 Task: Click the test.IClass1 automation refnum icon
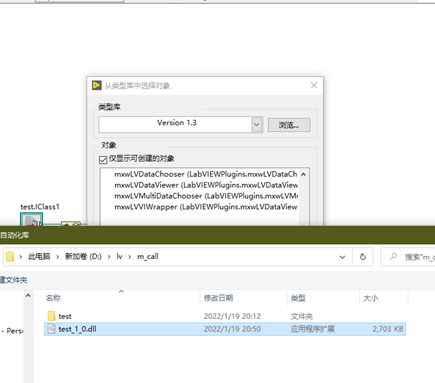point(31,220)
